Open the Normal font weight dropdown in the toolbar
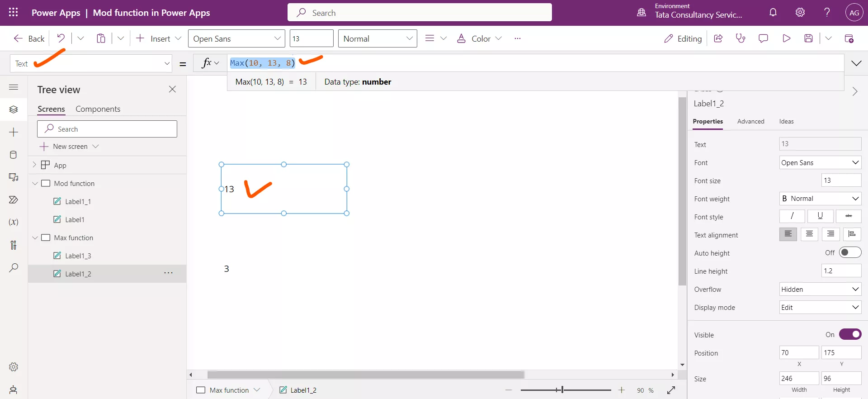 (377, 38)
